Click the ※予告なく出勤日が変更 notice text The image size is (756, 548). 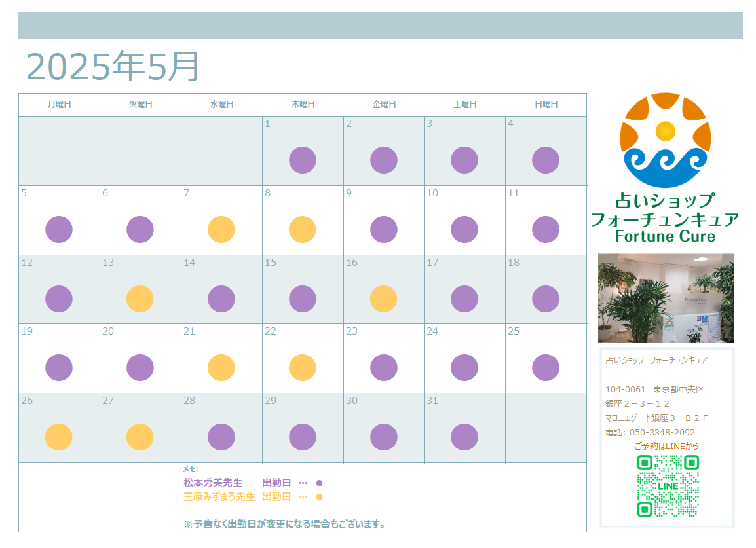pos(284,524)
